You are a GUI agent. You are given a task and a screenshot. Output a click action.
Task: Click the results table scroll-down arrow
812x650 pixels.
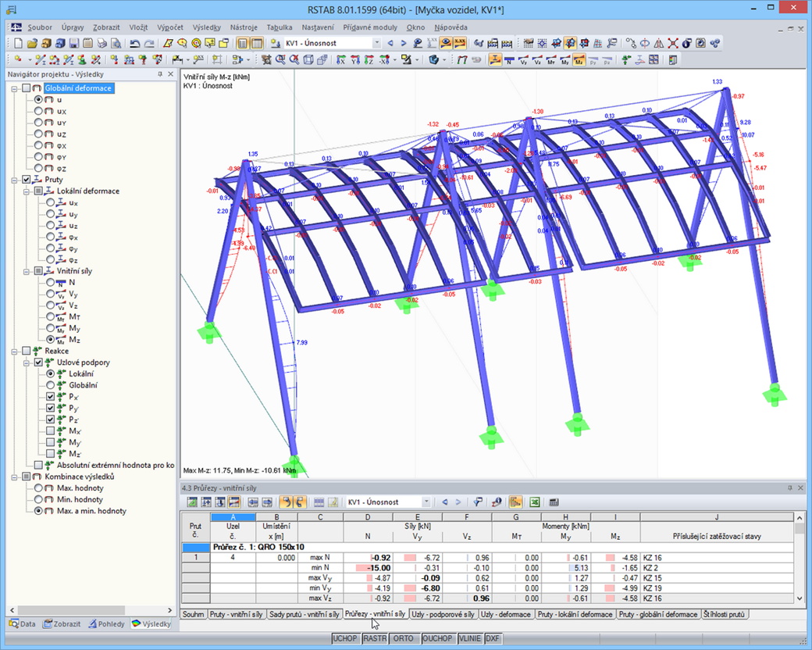(799, 598)
